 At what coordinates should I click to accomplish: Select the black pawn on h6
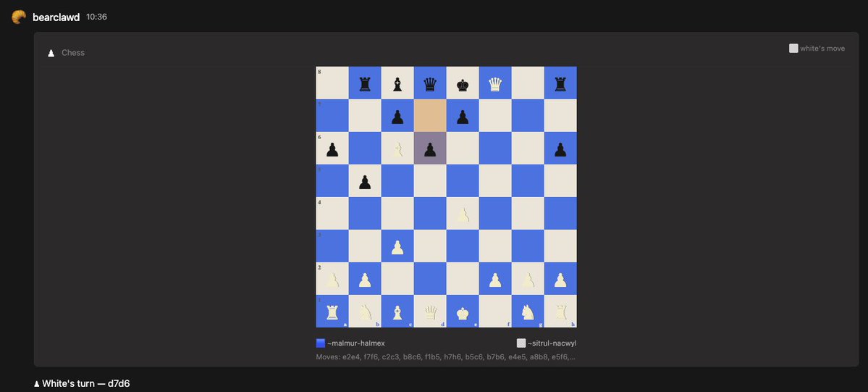coord(561,149)
